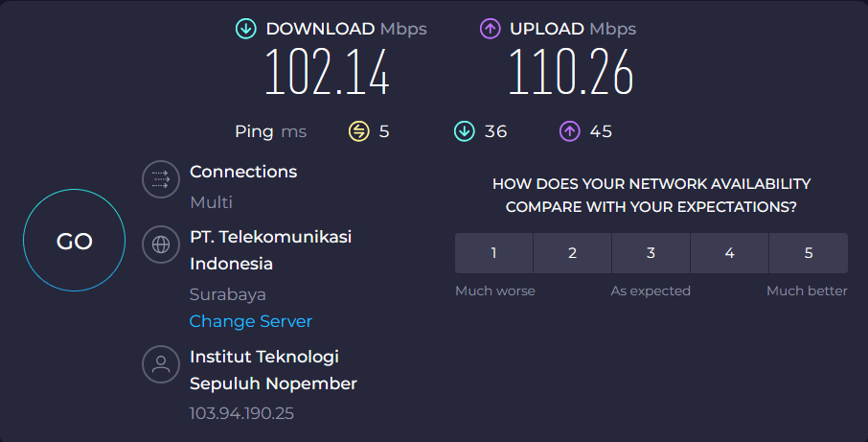Click the Multi connections setting
This screenshot has height=442, width=868.
[x=211, y=202]
